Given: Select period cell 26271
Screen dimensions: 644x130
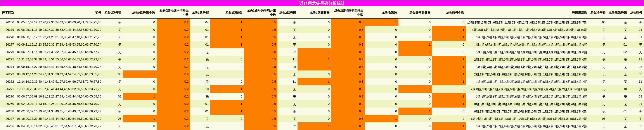Looking at the screenshot, I should [x=10, y=89].
